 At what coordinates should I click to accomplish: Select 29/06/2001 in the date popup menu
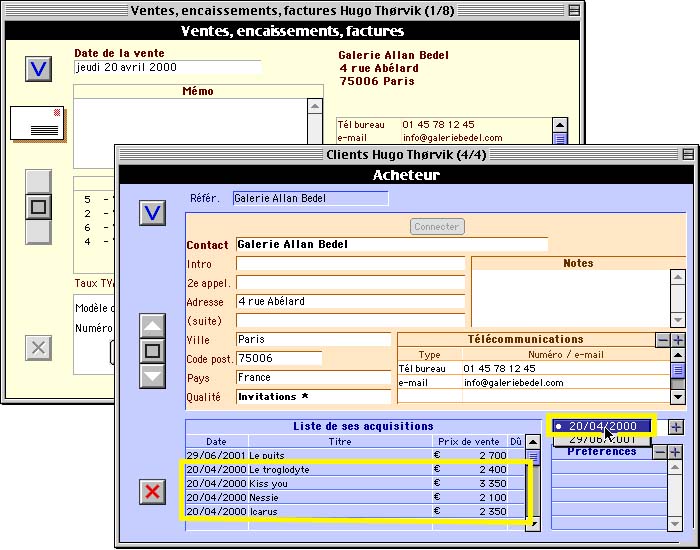602,439
